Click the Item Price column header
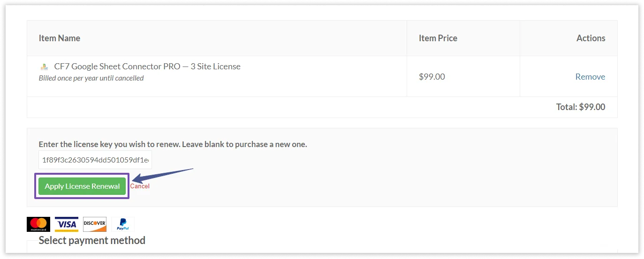This screenshot has width=644, height=259. tap(438, 38)
